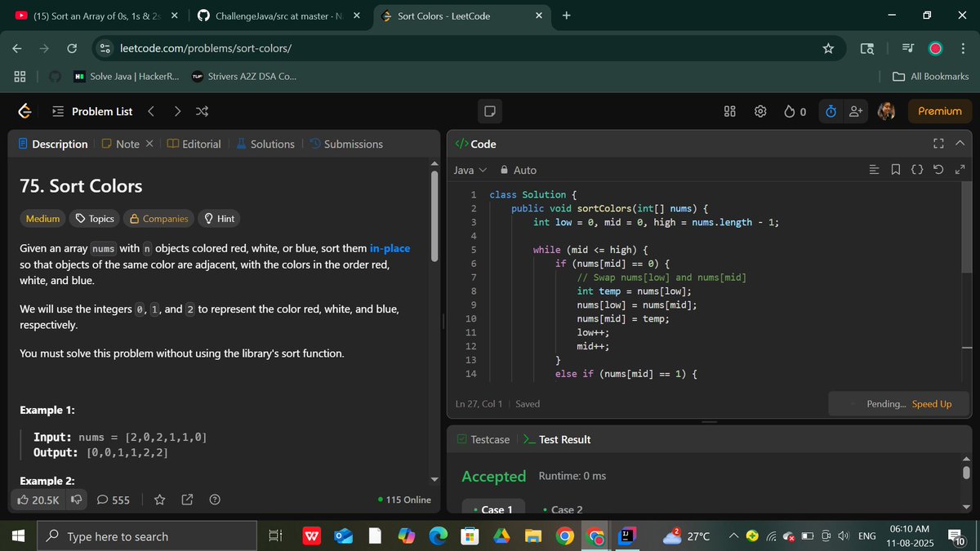Go to the next problem arrow
Screen dimensions: 980x551
[177, 111]
